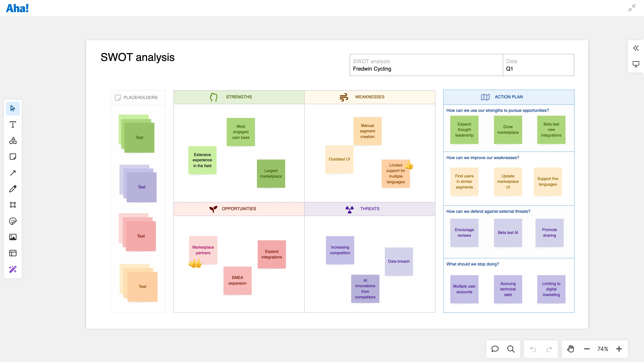Viewport: 644px width, 362px height.
Task: Select the green placeholder sticky note
Action: [x=139, y=138]
